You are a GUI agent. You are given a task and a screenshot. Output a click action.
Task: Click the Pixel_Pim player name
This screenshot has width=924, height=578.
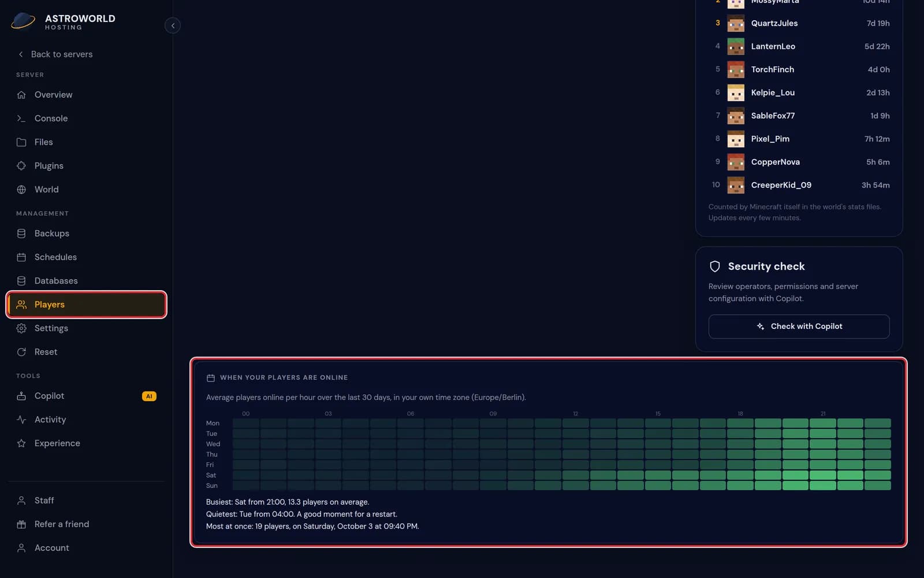770,139
